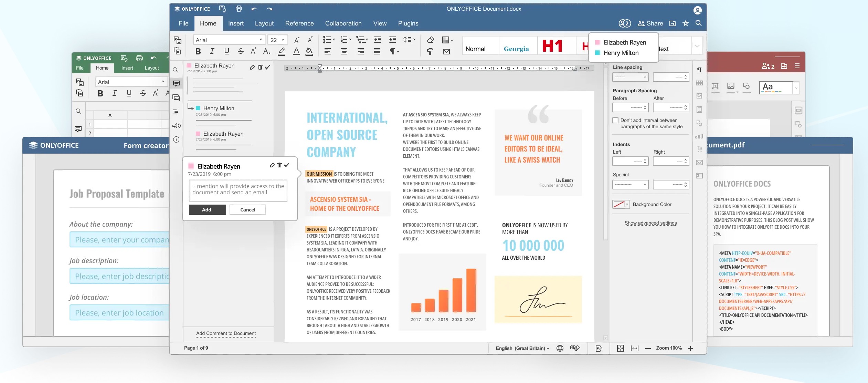Open the File tab in document editor
The height and width of the screenshot is (383, 868).
tap(183, 23)
